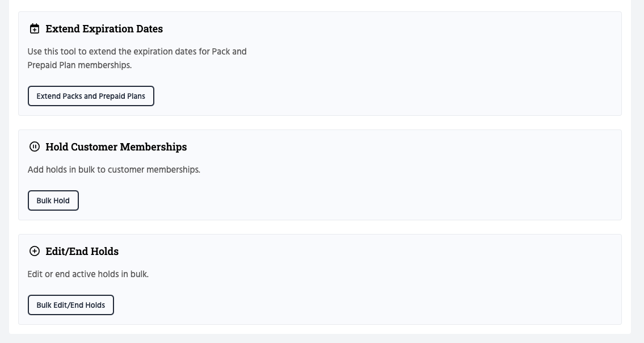Click the Hold Customer Memberships title

click(116, 147)
